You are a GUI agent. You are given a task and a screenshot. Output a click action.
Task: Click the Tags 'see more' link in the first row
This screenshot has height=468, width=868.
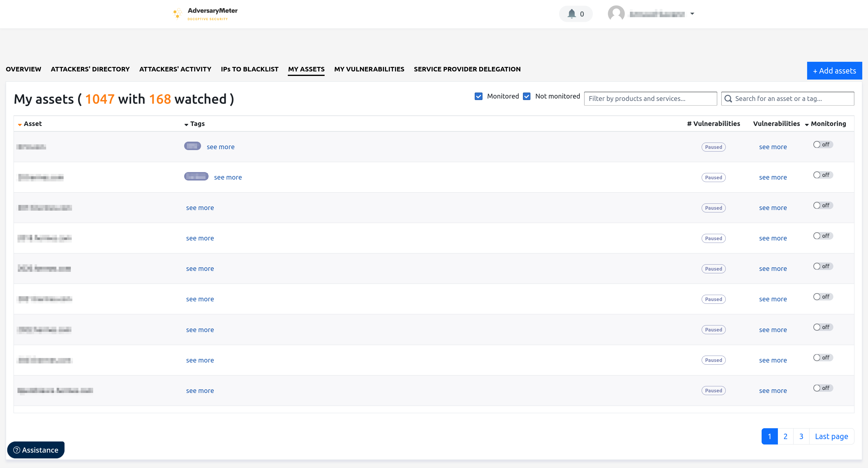220,147
